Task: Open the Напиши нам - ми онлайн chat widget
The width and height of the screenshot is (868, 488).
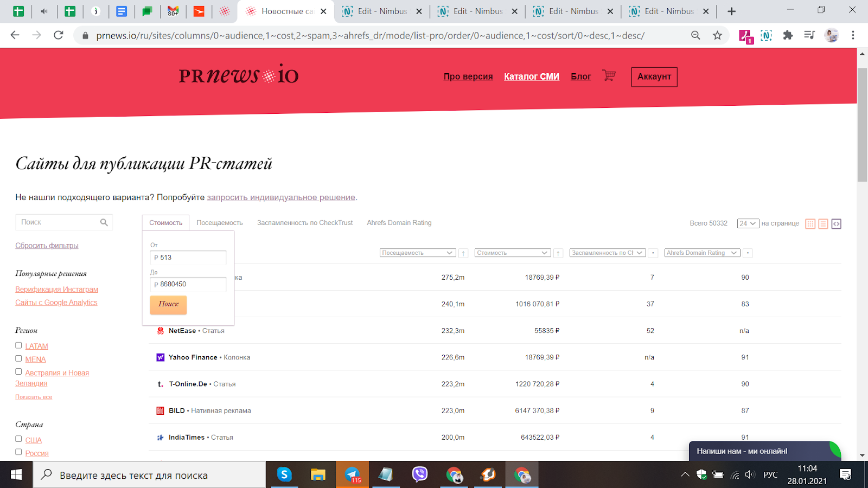Action: 765,451
